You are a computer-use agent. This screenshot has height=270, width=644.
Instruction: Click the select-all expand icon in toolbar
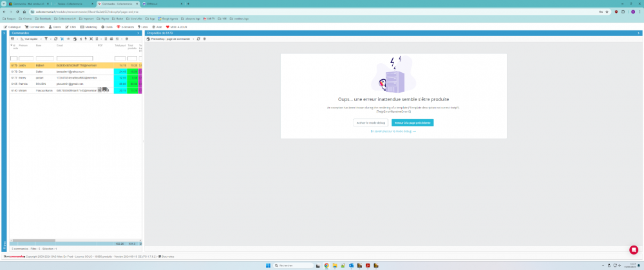pyautogui.click(x=91, y=39)
